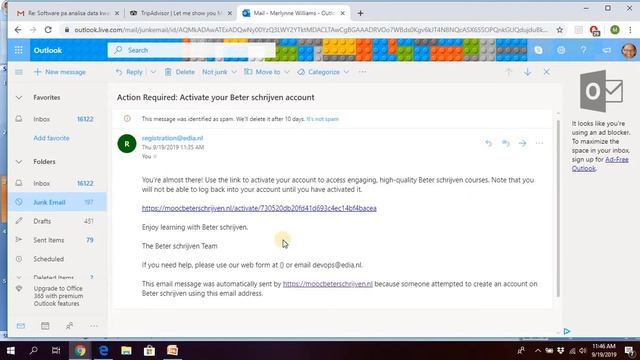This screenshot has width=640, height=360.
Task: Expand Reply options dropdown arrow
Action: tap(153, 72)
